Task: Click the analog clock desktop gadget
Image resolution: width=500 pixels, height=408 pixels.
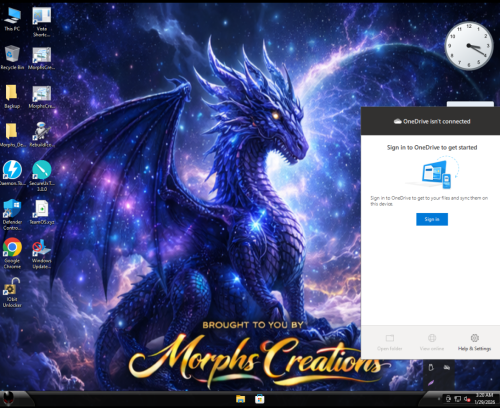Action: (x=469, y=45)
